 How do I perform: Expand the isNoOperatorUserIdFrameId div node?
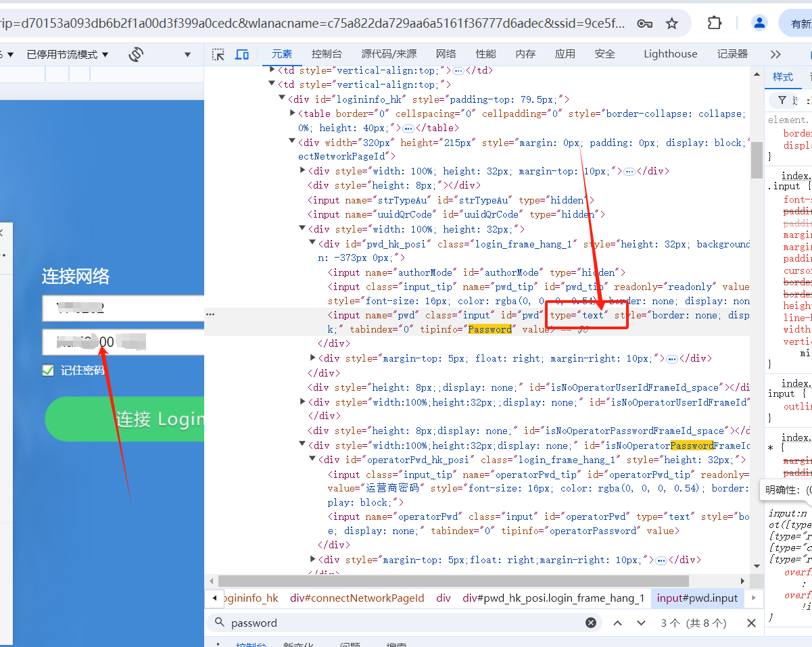[302, 402]
